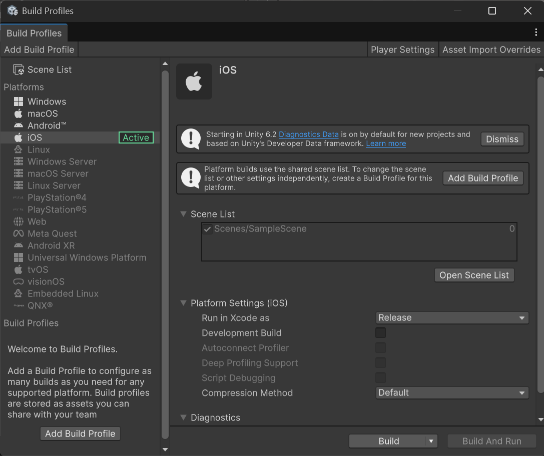This screenshot has width=544, height=456.
Task: Open Player Settings
Action: 402,50
